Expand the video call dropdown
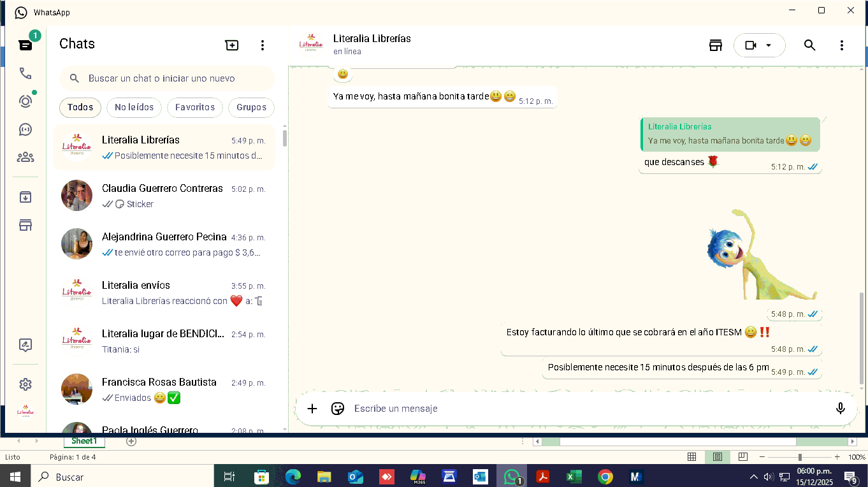 pyautogui.click(x=769, y=45)
